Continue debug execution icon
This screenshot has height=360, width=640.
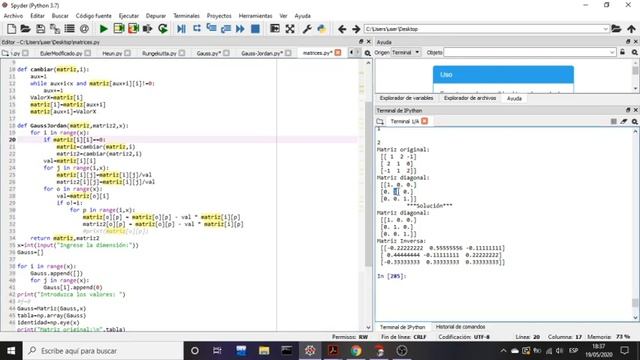coord(240,29)
